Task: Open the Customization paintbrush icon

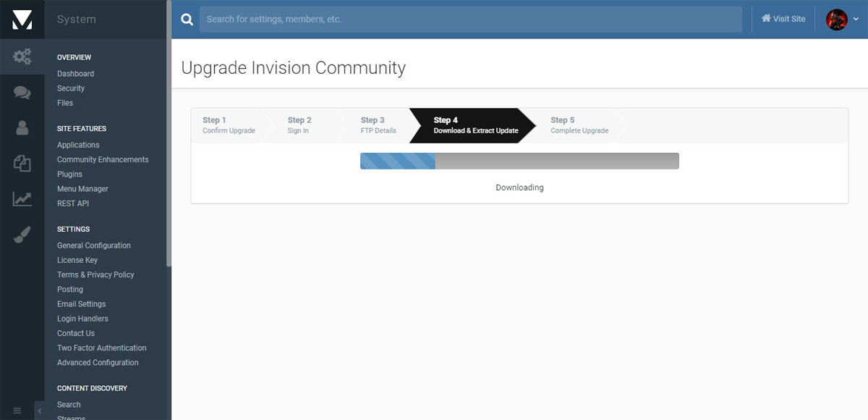Action: (22, 235)
